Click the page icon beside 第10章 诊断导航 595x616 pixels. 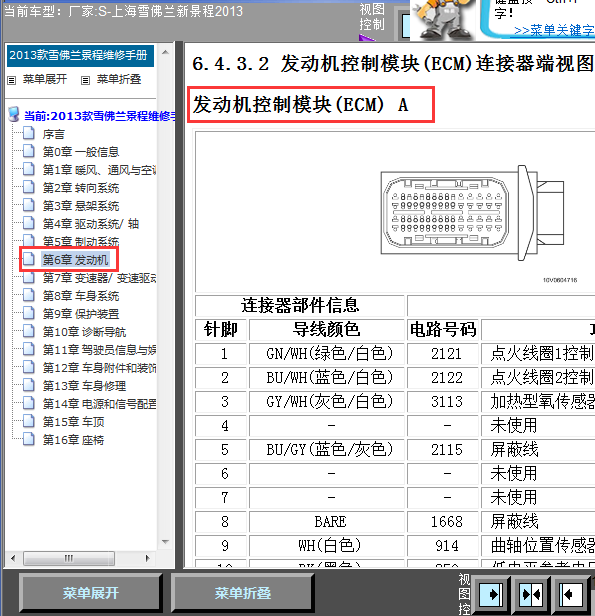[x=29, y=331]
